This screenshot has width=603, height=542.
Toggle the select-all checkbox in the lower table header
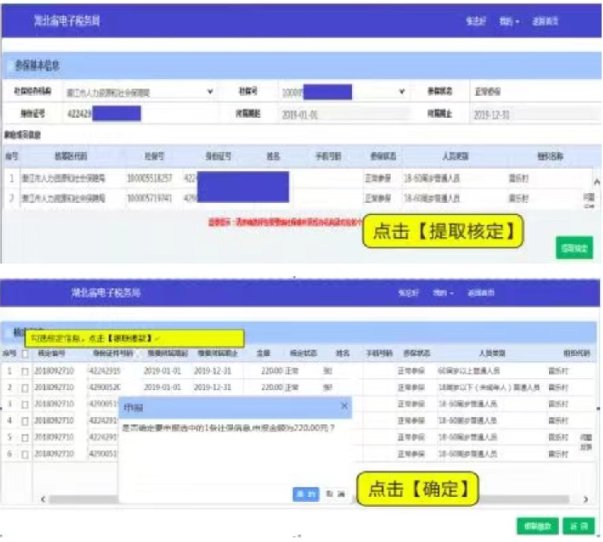tap(24, 353)
